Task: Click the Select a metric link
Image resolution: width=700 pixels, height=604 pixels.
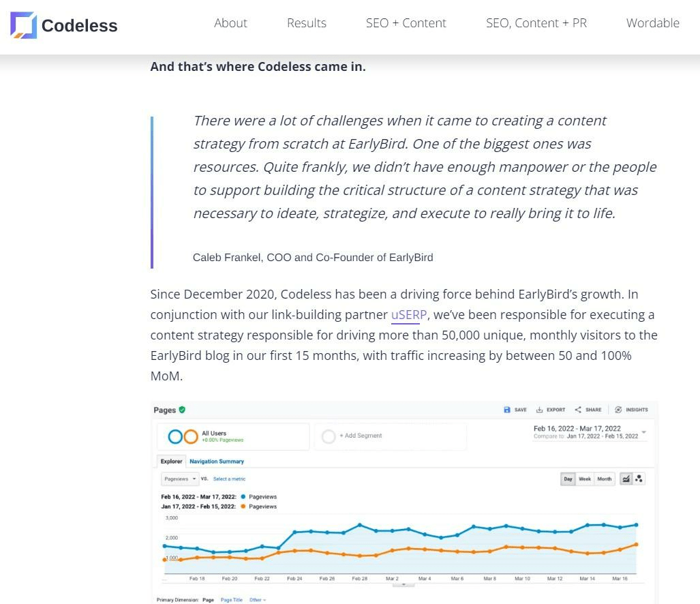Action: tap(229, 479)
